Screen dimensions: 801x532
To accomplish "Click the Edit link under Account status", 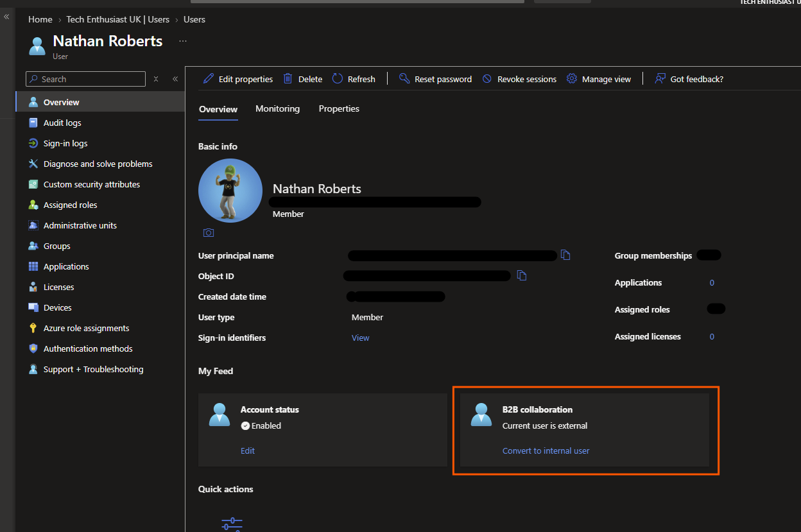I will tap(248, 450).
